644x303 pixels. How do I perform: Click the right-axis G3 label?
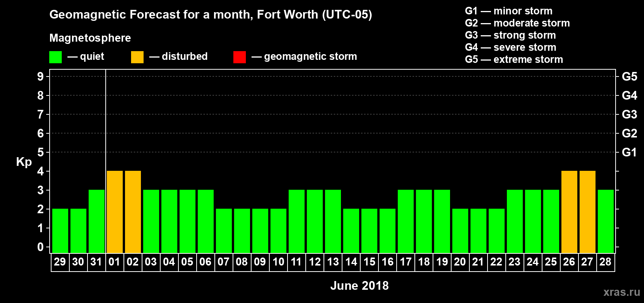tap(630, 114)
